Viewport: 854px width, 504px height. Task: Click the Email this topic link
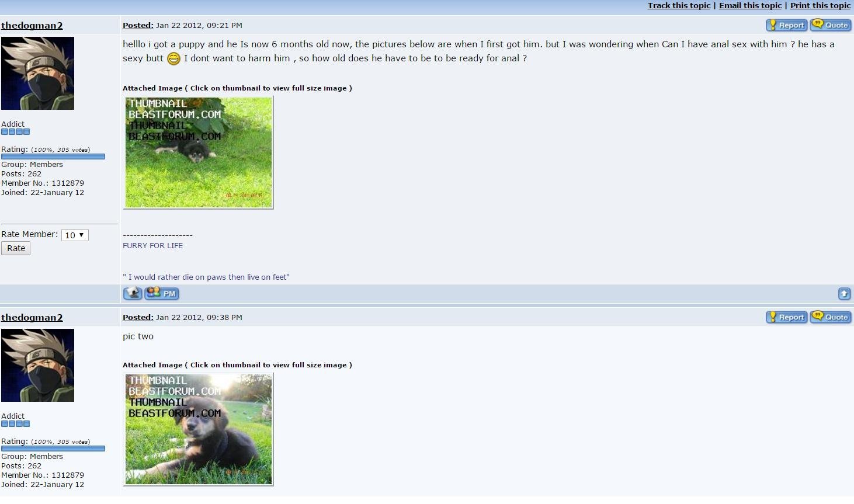tap(750, 5)
